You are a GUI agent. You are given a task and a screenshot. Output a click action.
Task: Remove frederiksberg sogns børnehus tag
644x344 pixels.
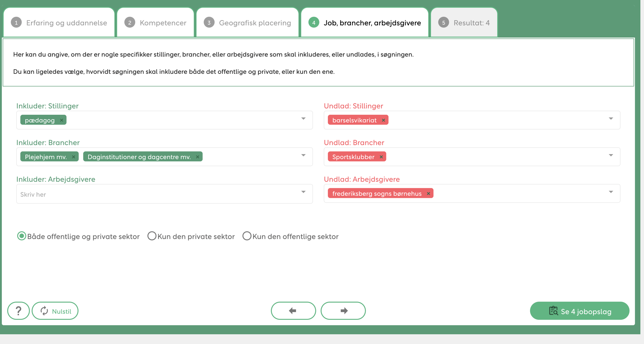[x=428, y=193]
